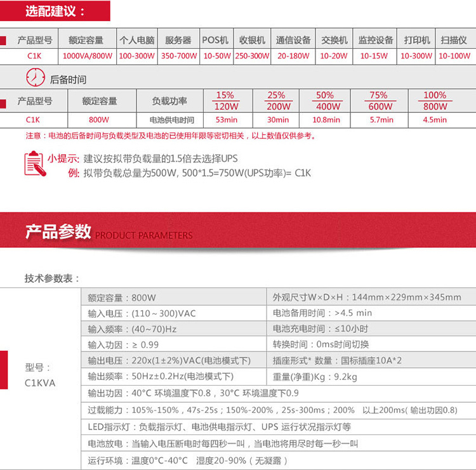The height and width of the screenshot is (470, 476).
Task: Select the 输入功因 ≥ 0.99 row
Action: coord(174,344)
